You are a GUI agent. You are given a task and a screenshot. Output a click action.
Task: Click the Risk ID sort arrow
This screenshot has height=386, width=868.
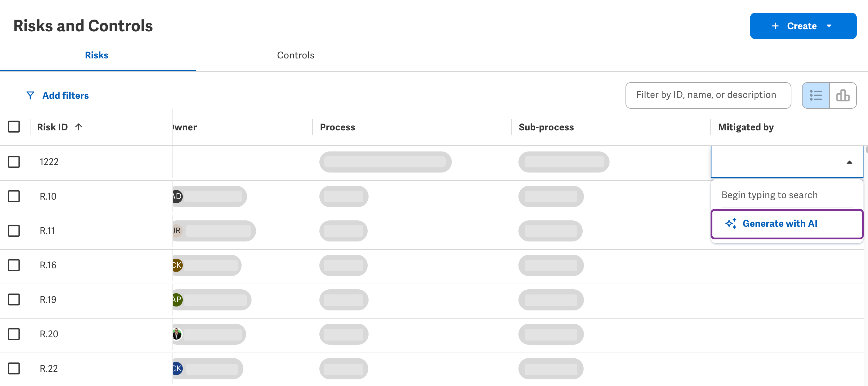coord(78,127)
